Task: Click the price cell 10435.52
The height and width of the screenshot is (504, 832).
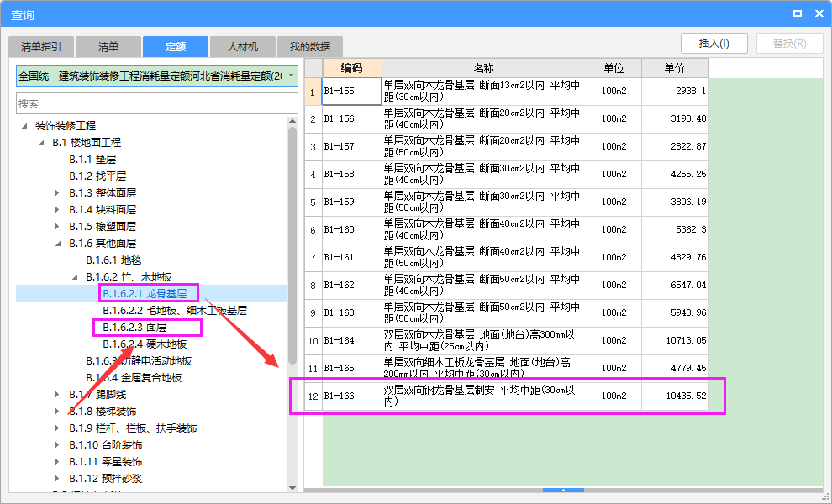Action: pos(675,396)
